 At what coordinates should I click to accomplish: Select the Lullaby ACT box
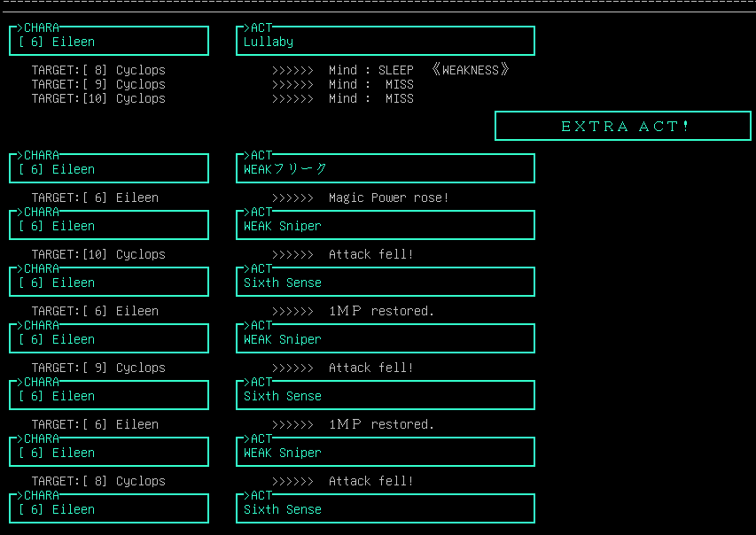pyautogui.click(x=386, y=41)
